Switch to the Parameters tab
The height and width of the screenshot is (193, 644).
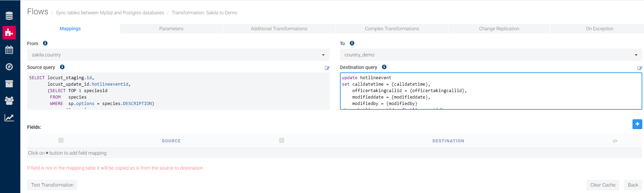[171, 29]
